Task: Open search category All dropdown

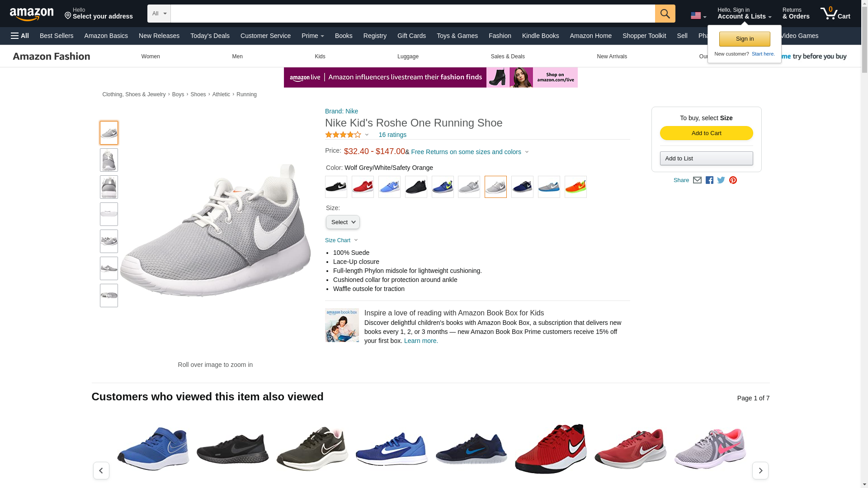Action: (159, 14)
